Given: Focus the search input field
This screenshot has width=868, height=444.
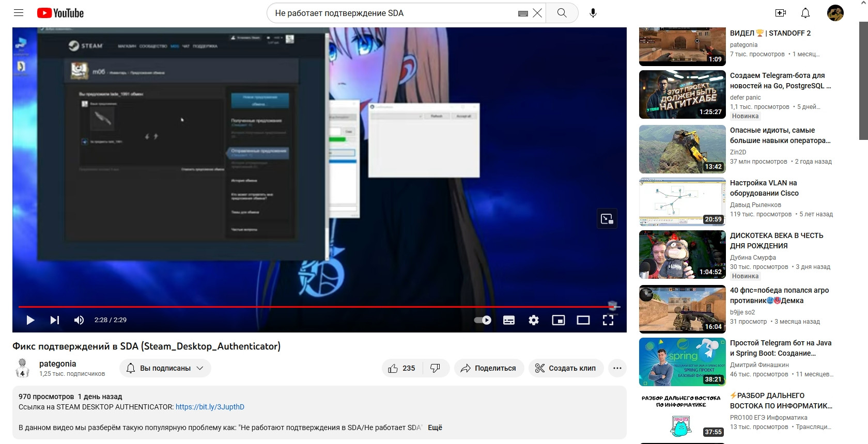Looking at the screenshot, I should [x=393, y=13].
